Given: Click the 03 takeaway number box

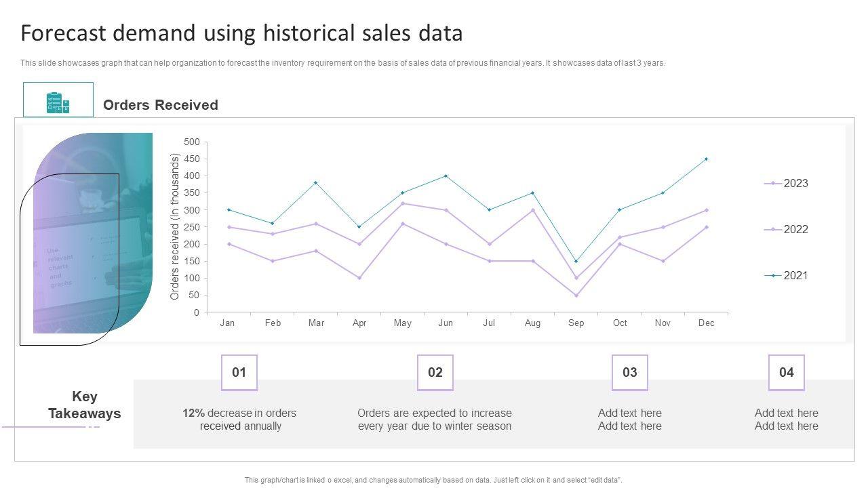Looking at the screenshot, I should click(x=629, y=372).
